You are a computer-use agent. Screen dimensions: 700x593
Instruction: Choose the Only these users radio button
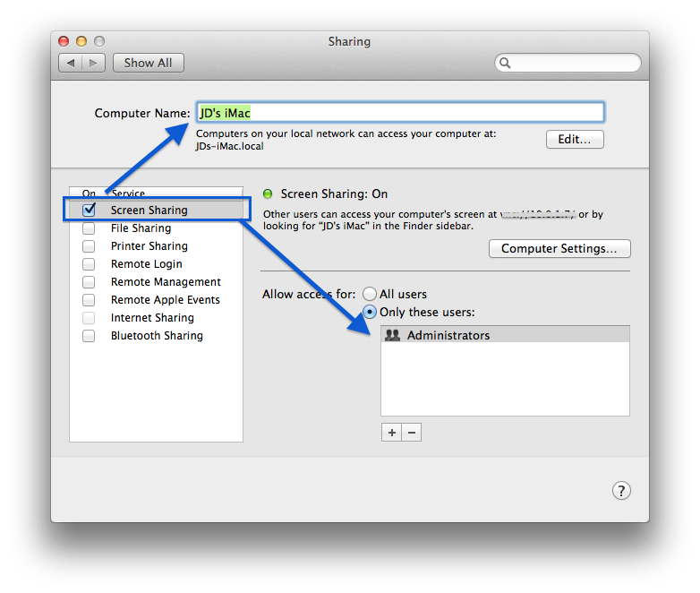369,312
